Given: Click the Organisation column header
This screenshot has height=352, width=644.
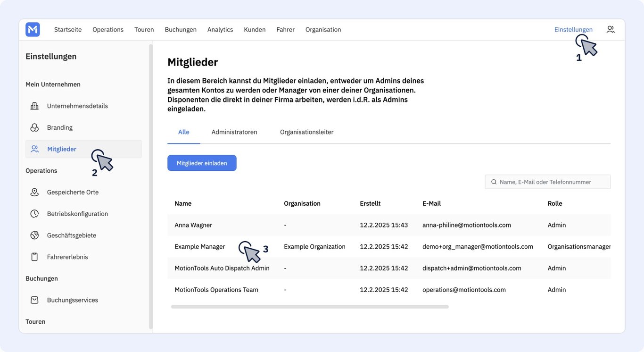Looking at the screenshot, I should coord(302,203).
